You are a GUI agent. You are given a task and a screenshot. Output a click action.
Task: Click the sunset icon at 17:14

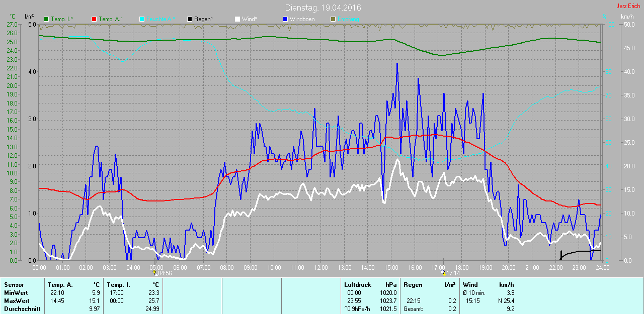pyautogui.click(x=443, y=273)
